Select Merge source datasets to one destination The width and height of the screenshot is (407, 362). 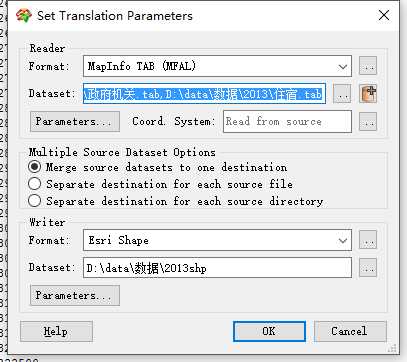point(158,167)
